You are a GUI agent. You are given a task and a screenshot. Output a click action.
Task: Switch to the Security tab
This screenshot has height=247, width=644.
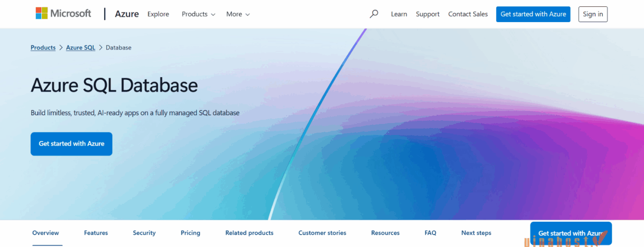(x=144, y=233)
